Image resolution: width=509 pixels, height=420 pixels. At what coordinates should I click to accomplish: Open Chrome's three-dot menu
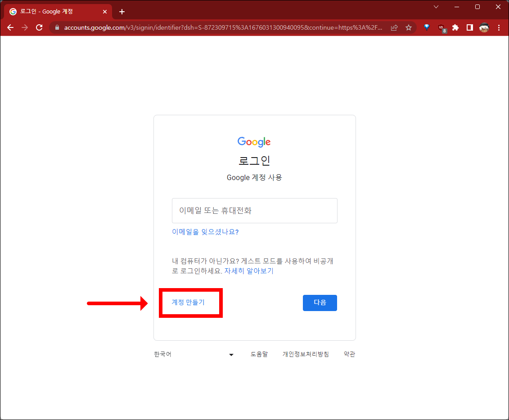point(499,27)
